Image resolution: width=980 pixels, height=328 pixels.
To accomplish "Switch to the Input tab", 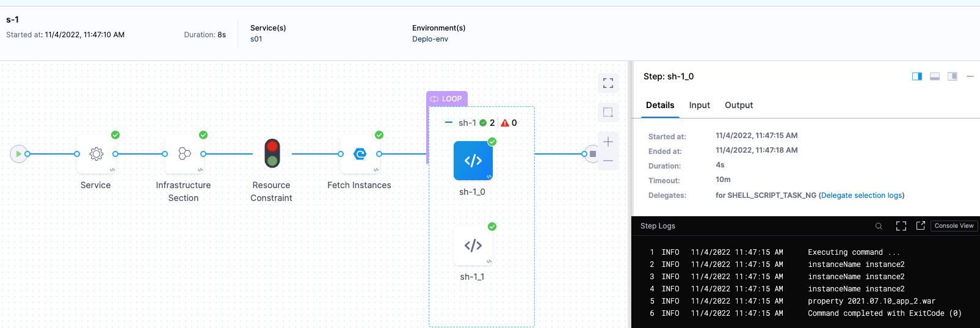I will 699,105.
